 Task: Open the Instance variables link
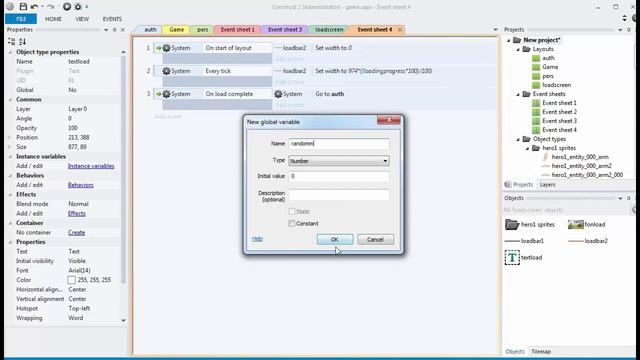coord(91,166)
